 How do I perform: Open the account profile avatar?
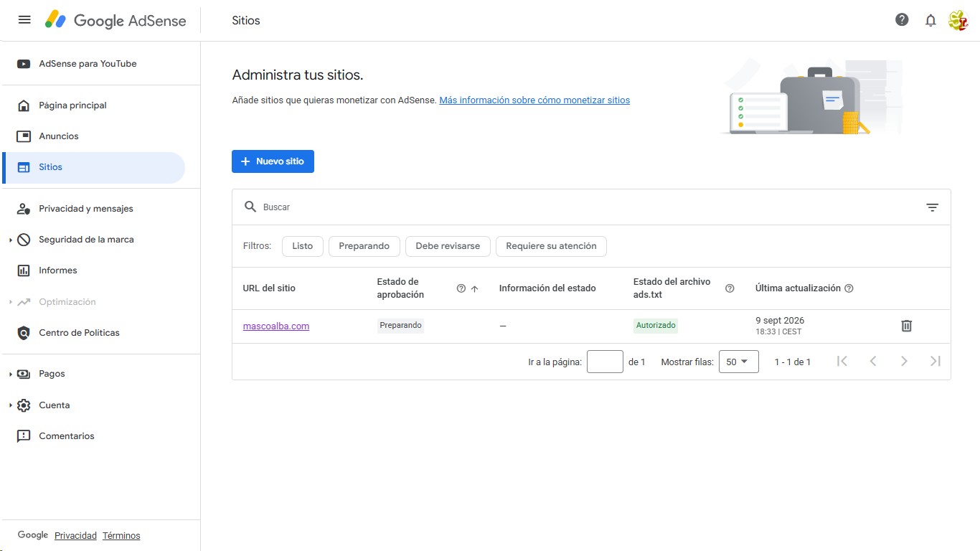coord(958,20)
